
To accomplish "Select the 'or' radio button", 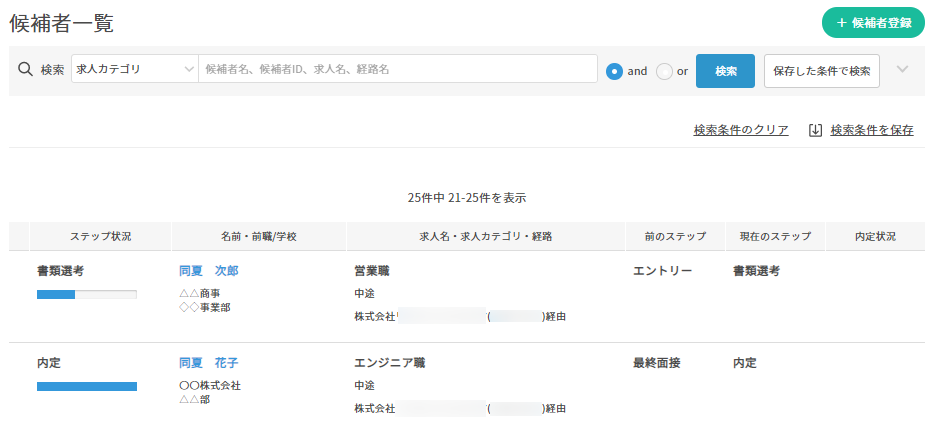I will pyautogui.click(x=664, y=71).
